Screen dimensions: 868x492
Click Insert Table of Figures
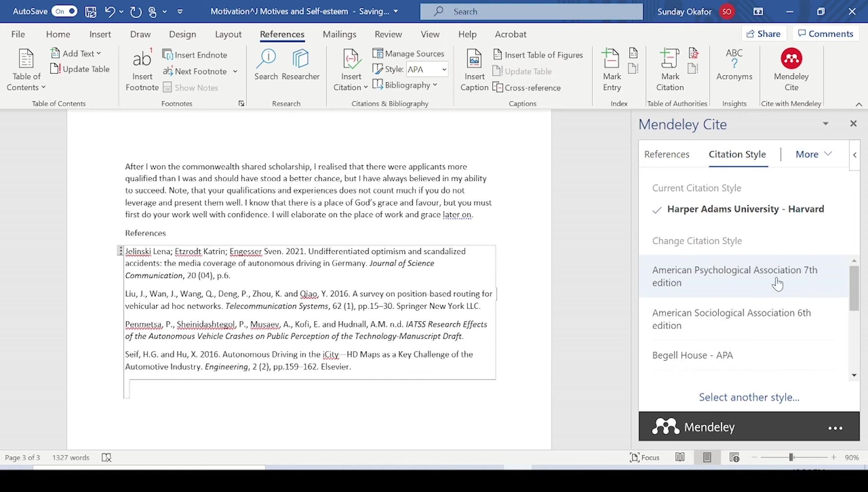click(x=538, y=55)
